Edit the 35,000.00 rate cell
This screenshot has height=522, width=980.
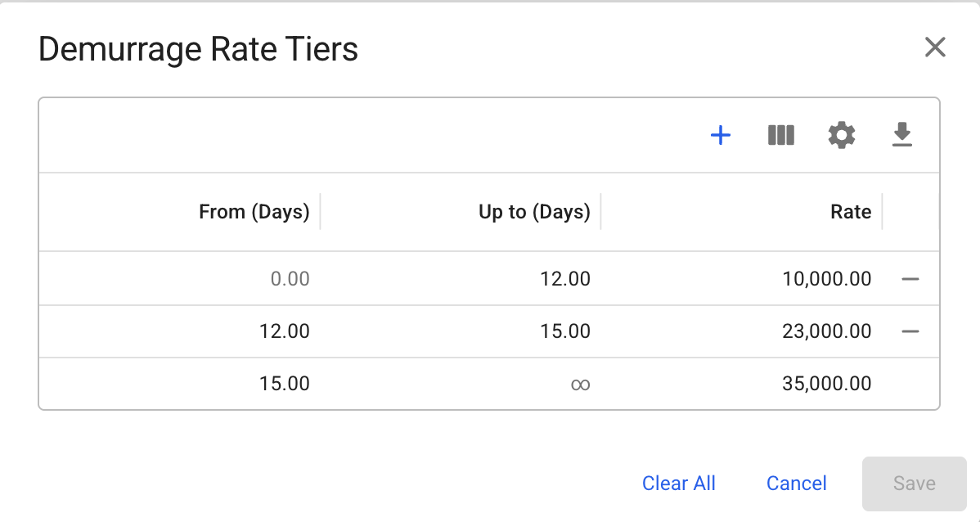(x=827, y=383)
